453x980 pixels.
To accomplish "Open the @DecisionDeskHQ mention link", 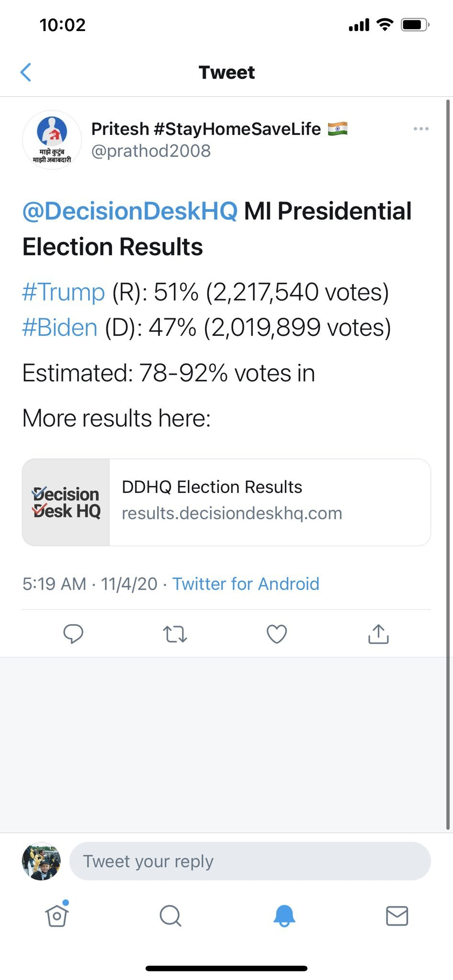I will tap(130, 211).
